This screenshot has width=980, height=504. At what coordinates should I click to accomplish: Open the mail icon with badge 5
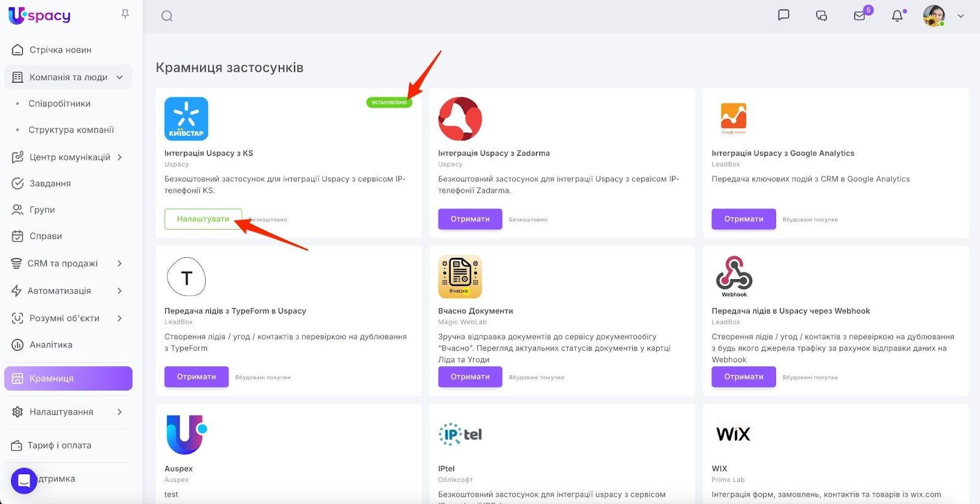pos(860,16)
